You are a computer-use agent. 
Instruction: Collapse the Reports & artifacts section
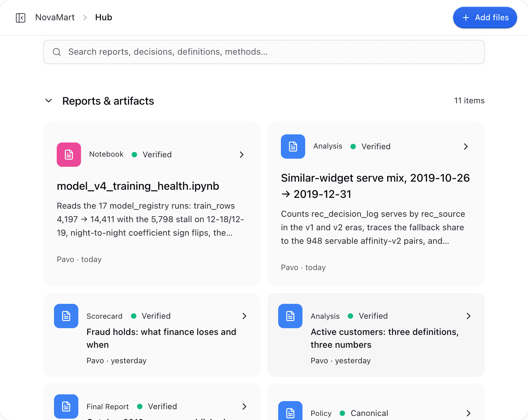tap(49, 101)
